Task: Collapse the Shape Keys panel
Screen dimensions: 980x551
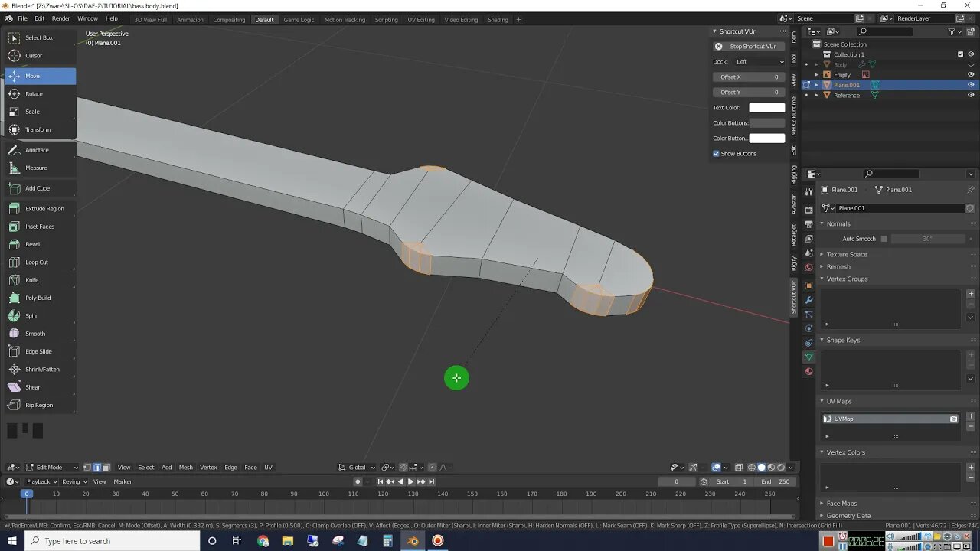Action: (x=843, y=340)
